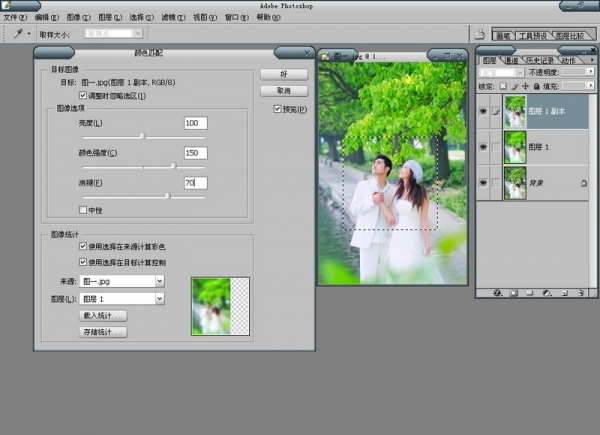Click the Photoshop app icon in title bar
Image resolution: width=600 pixels, height=435 pixels.
(x=7, y=5)
